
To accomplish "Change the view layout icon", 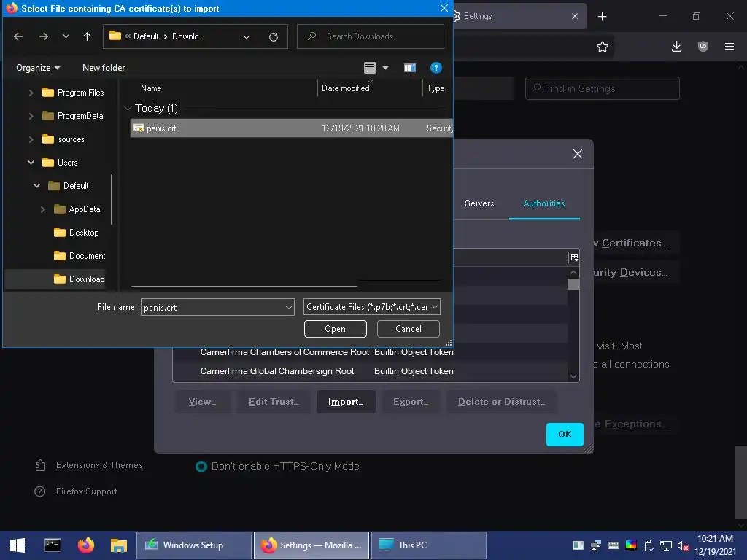I will pos(370,68).
